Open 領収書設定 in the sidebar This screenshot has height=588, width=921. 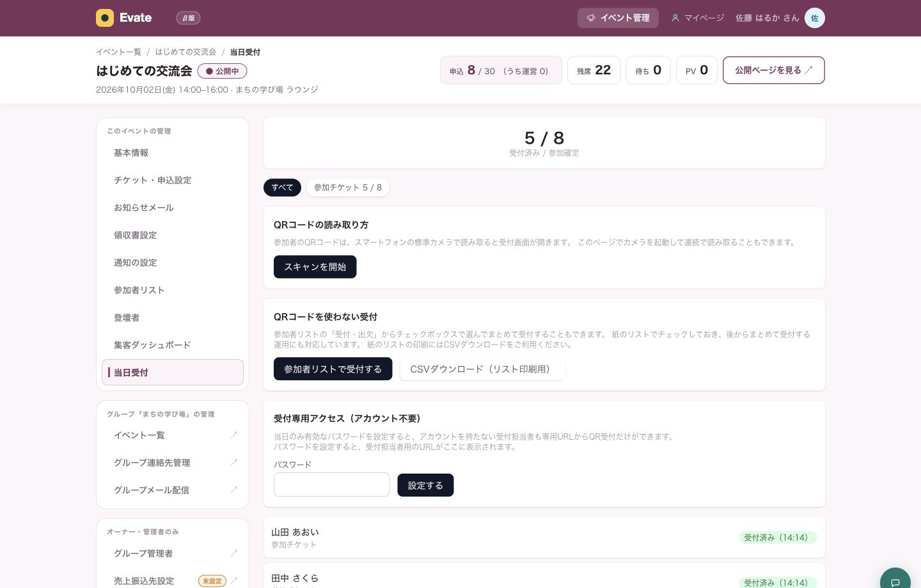coord(173,235)
